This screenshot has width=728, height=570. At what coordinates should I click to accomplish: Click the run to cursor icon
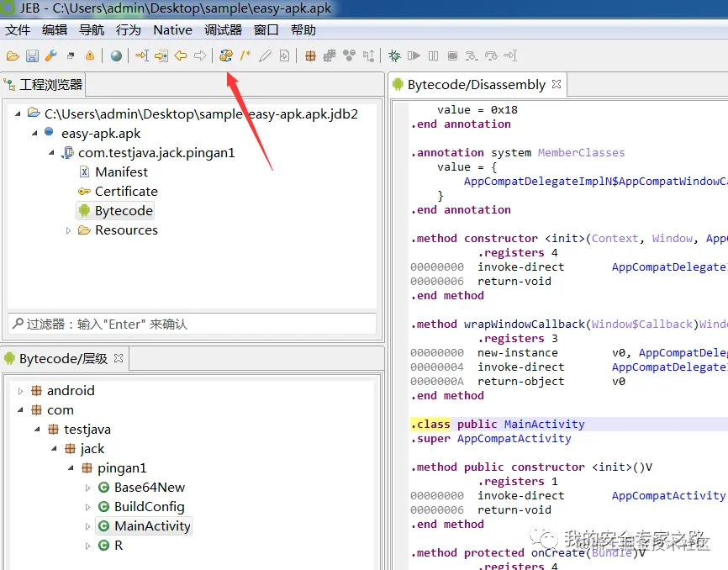pos(510,56)
